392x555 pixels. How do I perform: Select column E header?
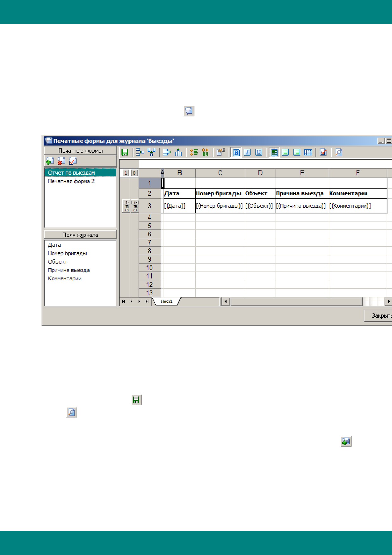(x=302, y=173)
